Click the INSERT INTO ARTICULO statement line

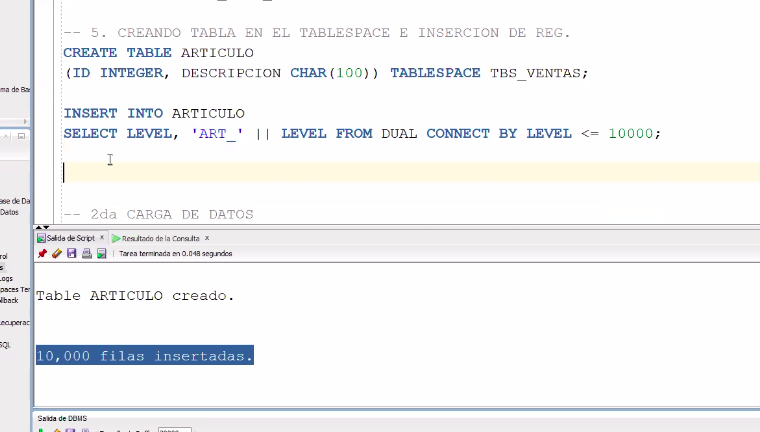click(153, 113)
